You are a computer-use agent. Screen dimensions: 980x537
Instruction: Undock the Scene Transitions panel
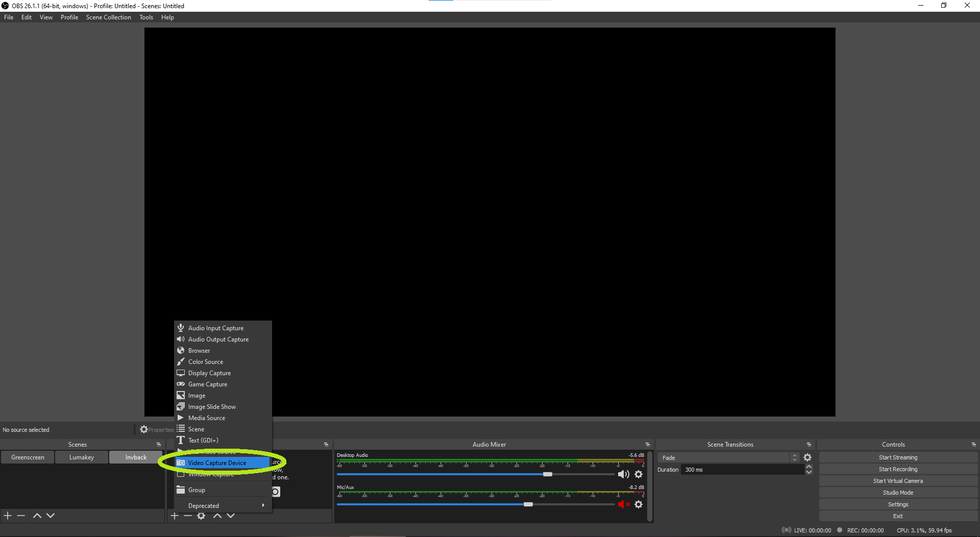(809, 445)
